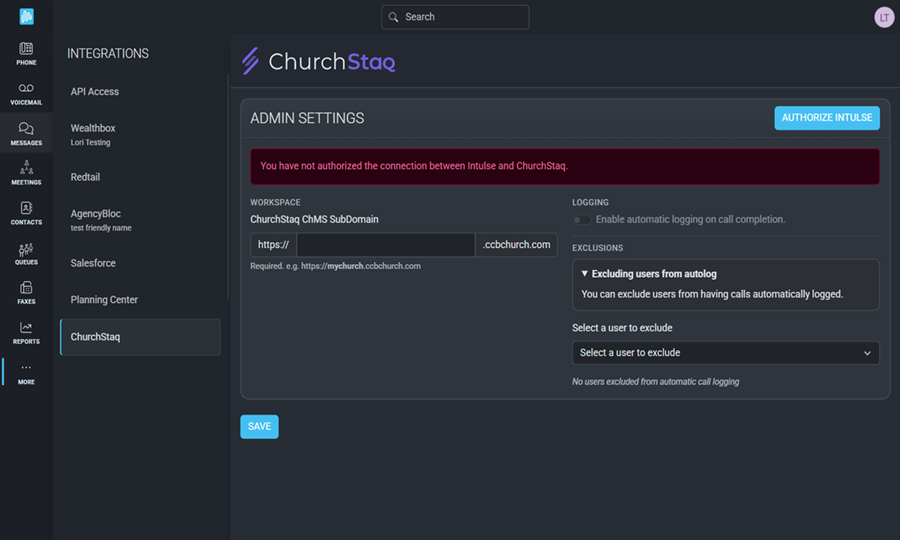Select ChurchStaq integration
Viewport: 900px width, 540px height.
[x=141, y=337]
